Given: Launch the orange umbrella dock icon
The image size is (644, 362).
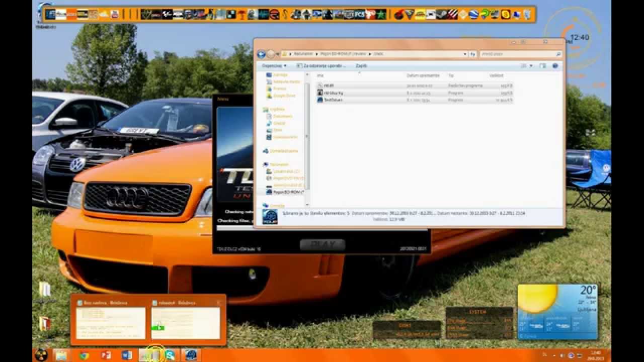Looking at the screenshot, I should (x=242, y=15).
